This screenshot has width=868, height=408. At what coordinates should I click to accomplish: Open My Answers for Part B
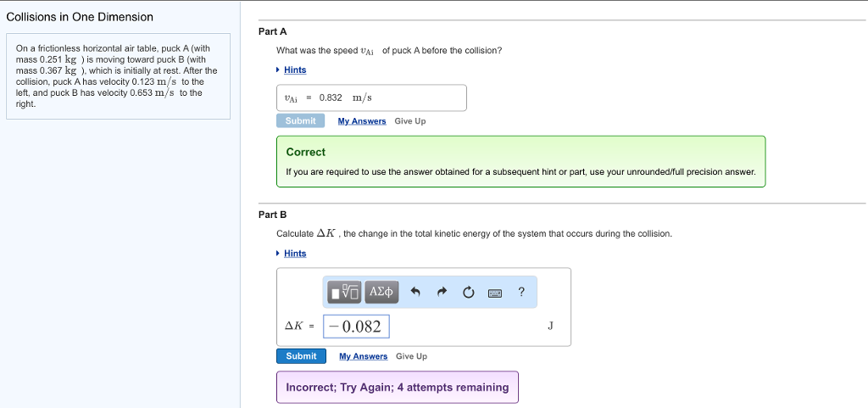coord(363,356)
